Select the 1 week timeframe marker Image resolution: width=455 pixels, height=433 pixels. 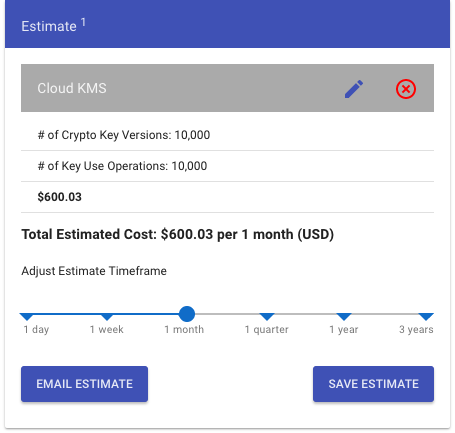[x=107, y=316]
